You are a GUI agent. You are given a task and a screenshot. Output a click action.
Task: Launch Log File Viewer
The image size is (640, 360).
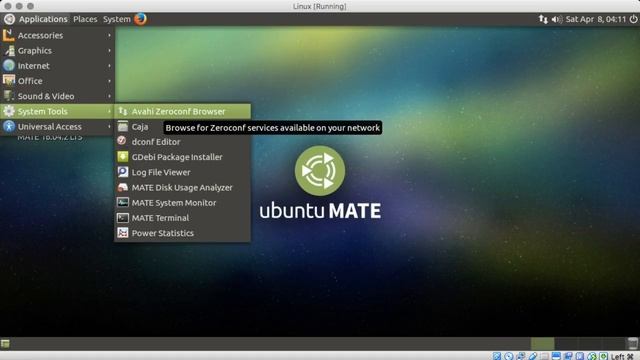182,172
